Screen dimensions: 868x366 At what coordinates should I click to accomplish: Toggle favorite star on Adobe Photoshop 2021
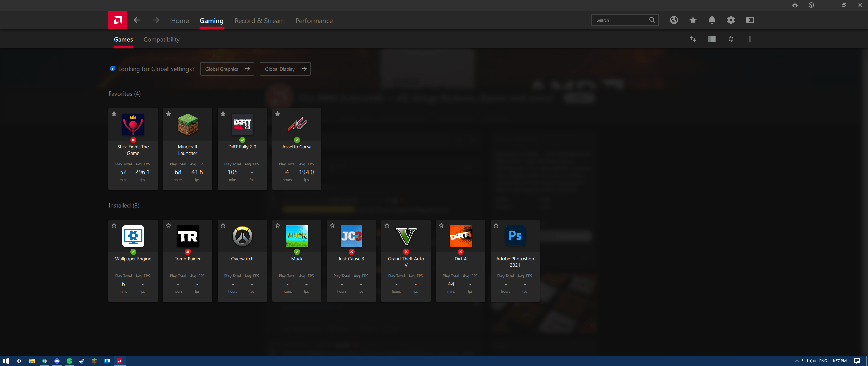tap(496, 226)
